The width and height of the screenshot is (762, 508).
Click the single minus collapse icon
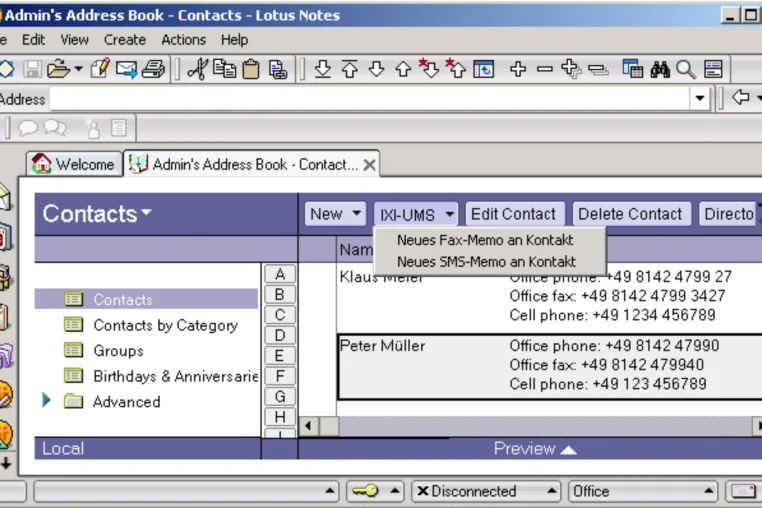[545, 69]
